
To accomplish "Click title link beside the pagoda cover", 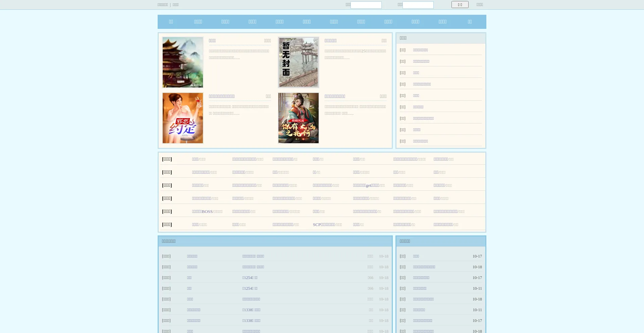I will point(212,41).
